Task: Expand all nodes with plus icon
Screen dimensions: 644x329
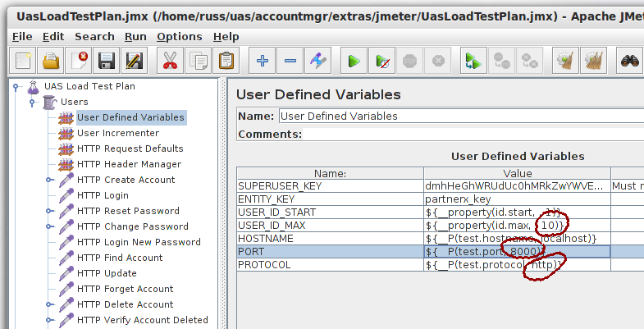Action: [x=262, y=61]
